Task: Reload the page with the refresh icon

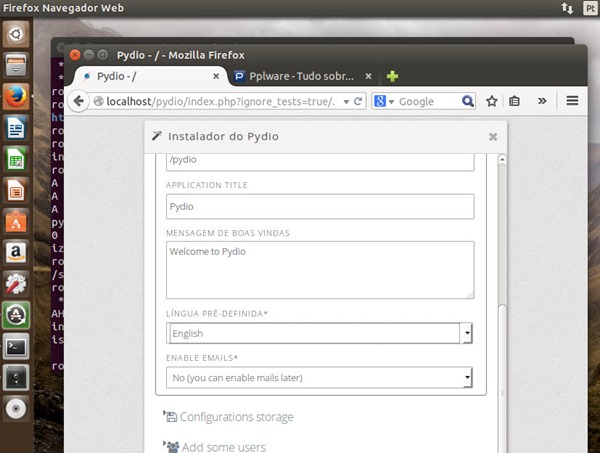Action: coord(358,101)
